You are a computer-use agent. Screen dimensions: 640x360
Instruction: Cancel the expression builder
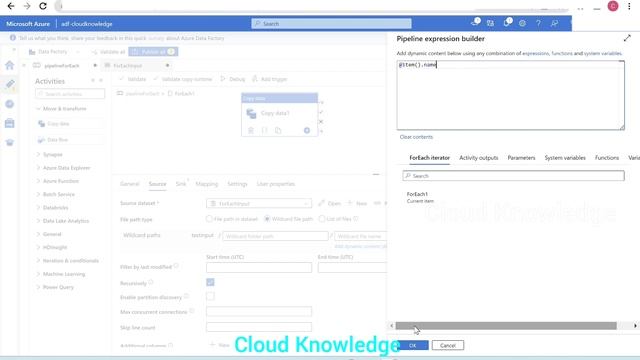click(448, 345)
